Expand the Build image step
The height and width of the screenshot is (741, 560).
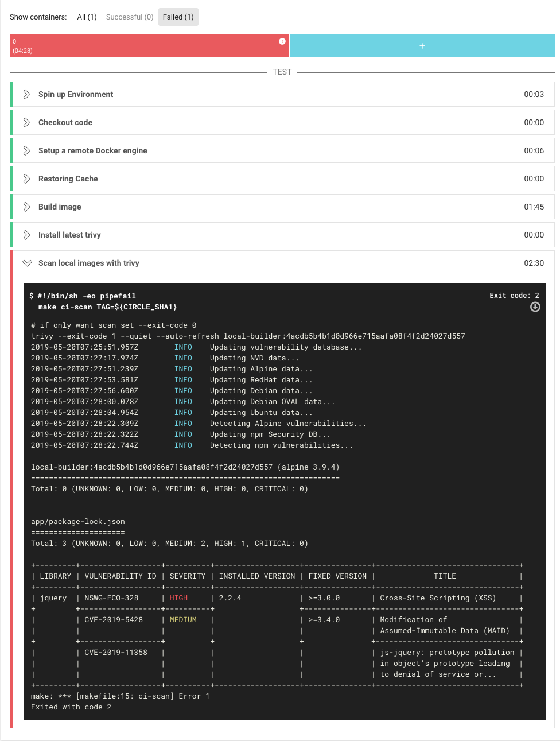point(27,207)
